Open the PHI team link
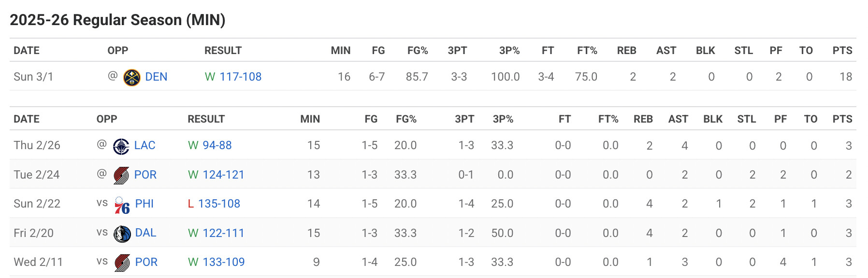The width and height of the screenshot is (868, 278). tap(145, 204)
